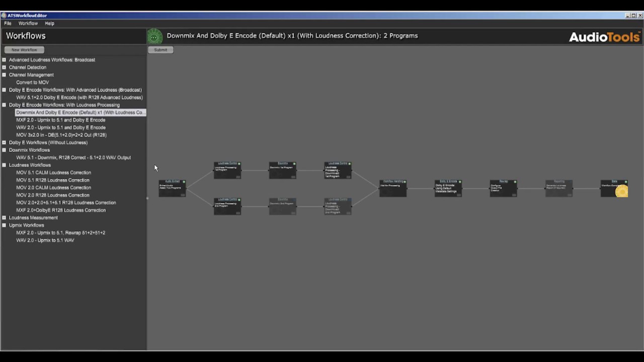644x362 pixels.
Task: Click the Submit button
Action: pyautogui.click(x=160, y=50)
